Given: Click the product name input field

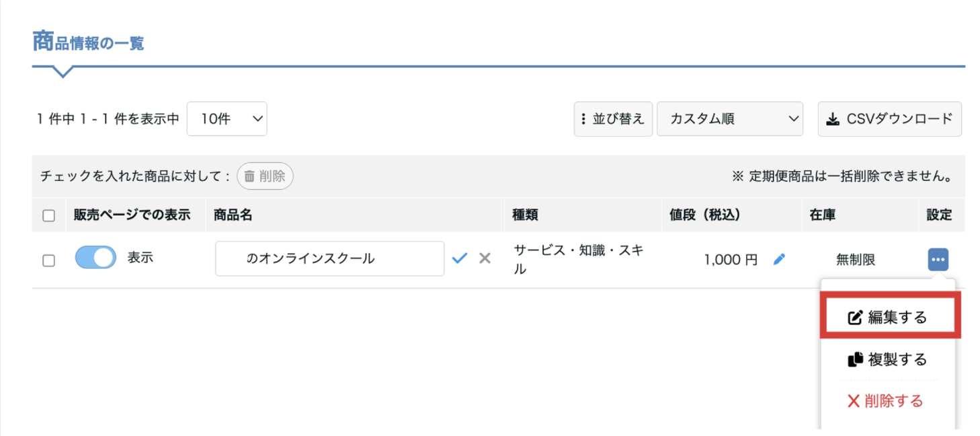Looking at the screenshot, I should click(x=329, y=258).
